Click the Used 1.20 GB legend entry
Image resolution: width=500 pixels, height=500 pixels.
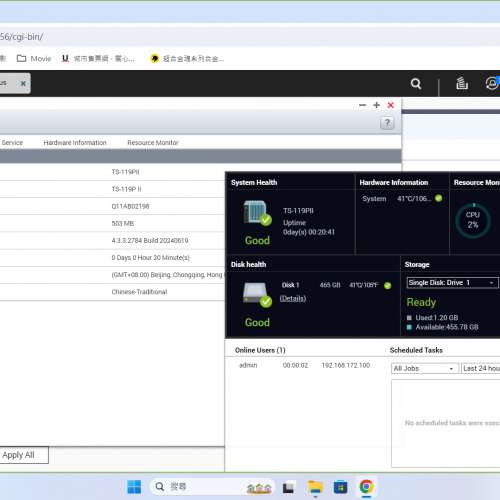[x=433, y=318]
